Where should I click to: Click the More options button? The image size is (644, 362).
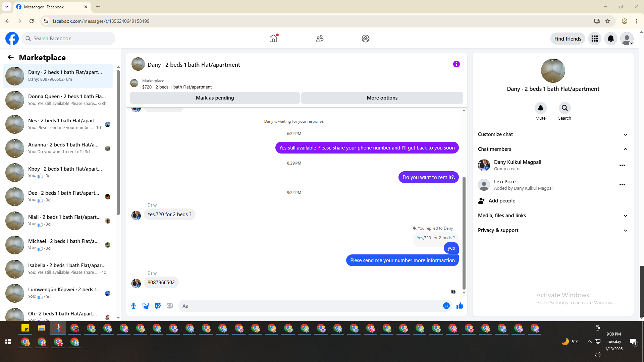tap(382, 98)
